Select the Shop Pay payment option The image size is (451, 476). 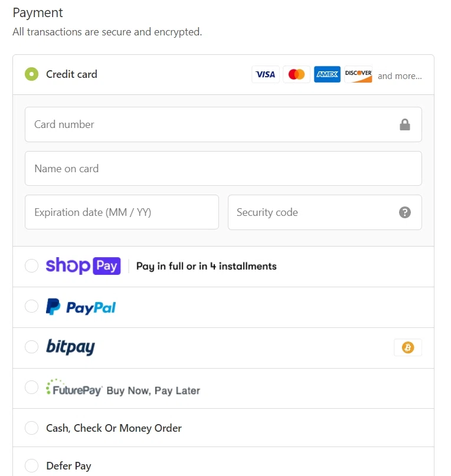32,266
